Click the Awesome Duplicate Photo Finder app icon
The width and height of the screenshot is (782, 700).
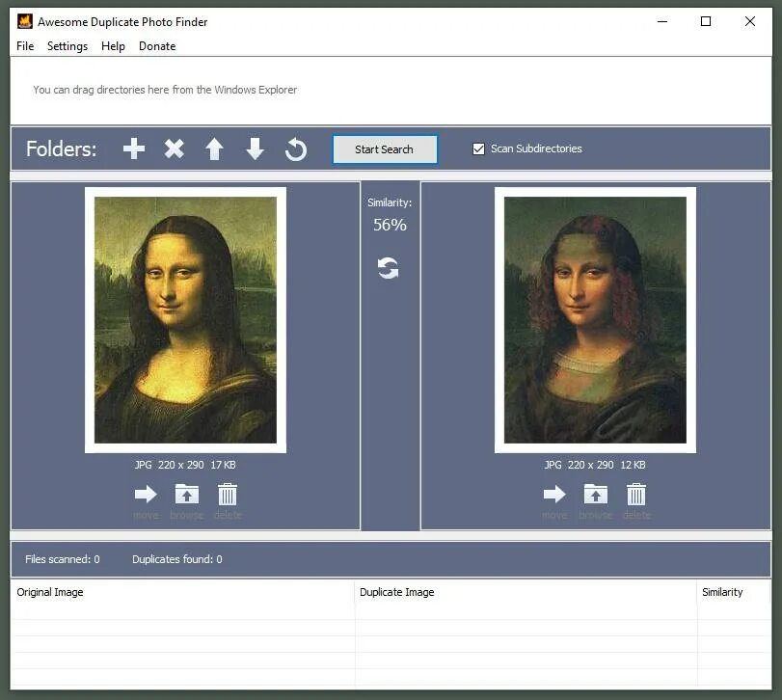(x=25, y=21)
